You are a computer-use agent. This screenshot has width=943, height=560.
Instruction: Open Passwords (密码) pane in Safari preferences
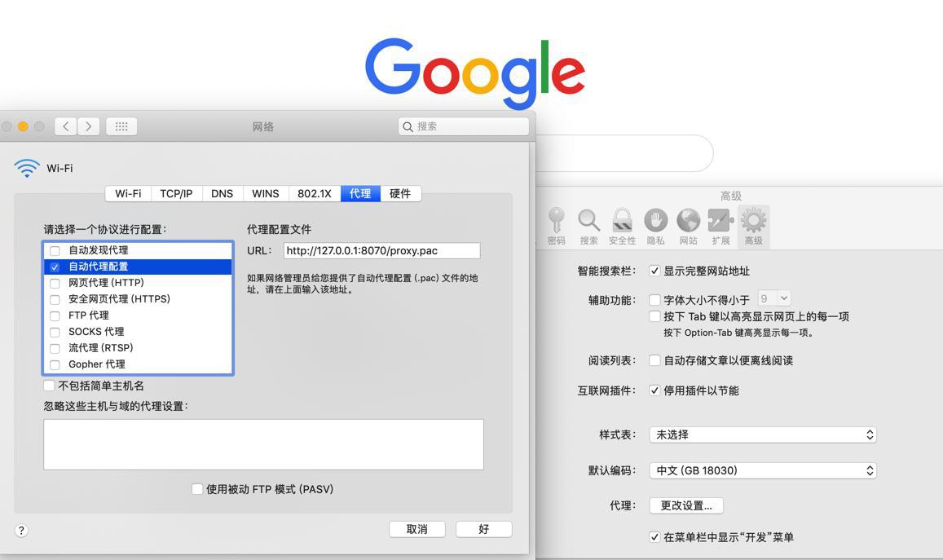(557, 227)
